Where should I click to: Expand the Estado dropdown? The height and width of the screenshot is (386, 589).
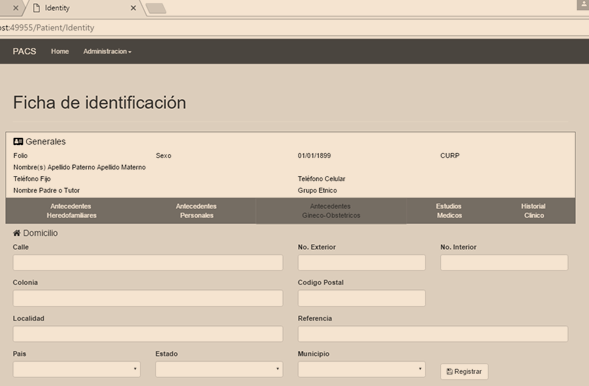point(219,369)
